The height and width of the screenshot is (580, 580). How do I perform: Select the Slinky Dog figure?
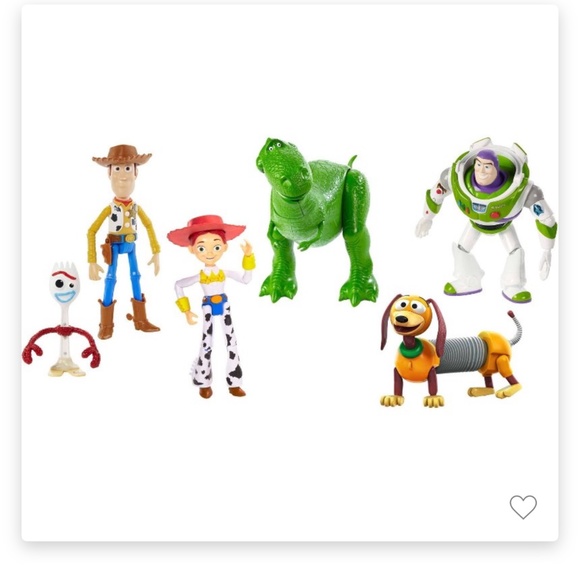[451, 351]
